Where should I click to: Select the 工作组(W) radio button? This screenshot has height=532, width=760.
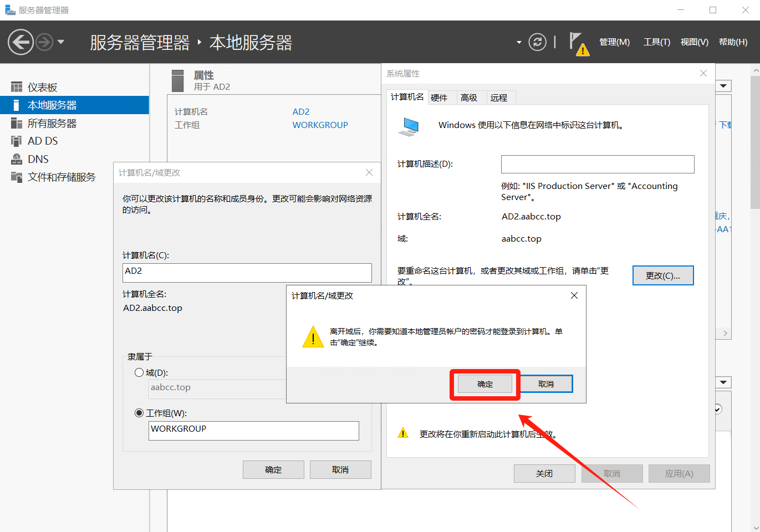click(139, 413)
